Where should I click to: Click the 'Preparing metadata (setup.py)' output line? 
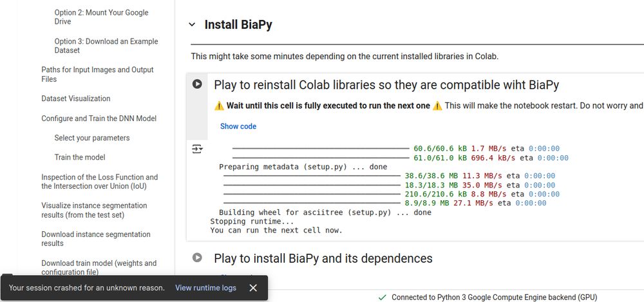point(303,167)
